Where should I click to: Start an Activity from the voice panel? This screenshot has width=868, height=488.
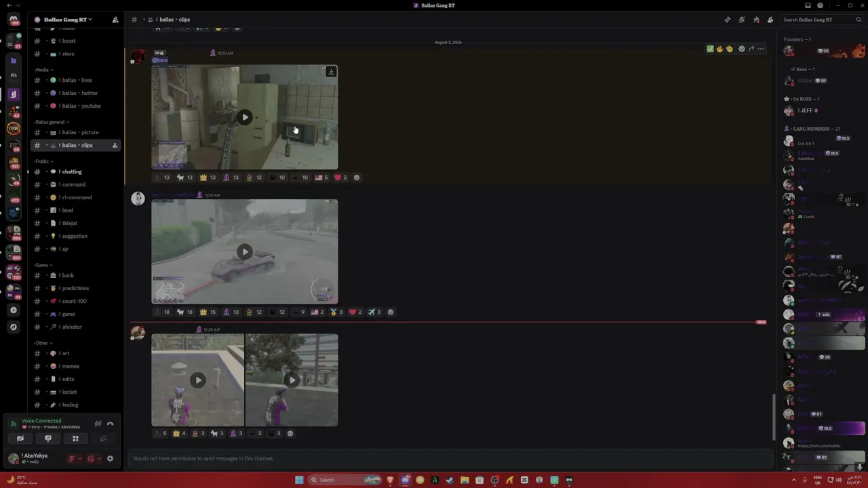[x=75, y=439]
